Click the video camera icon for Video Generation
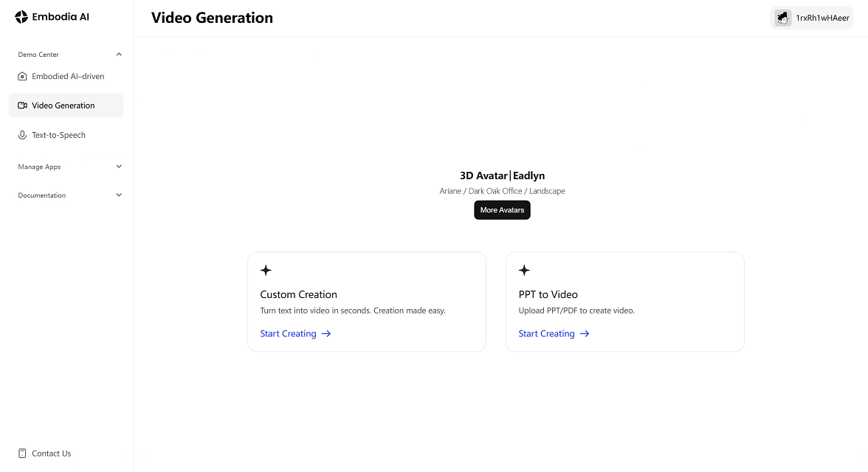Image resolution: width=868 pixels, height=472 pixels. 22,105
